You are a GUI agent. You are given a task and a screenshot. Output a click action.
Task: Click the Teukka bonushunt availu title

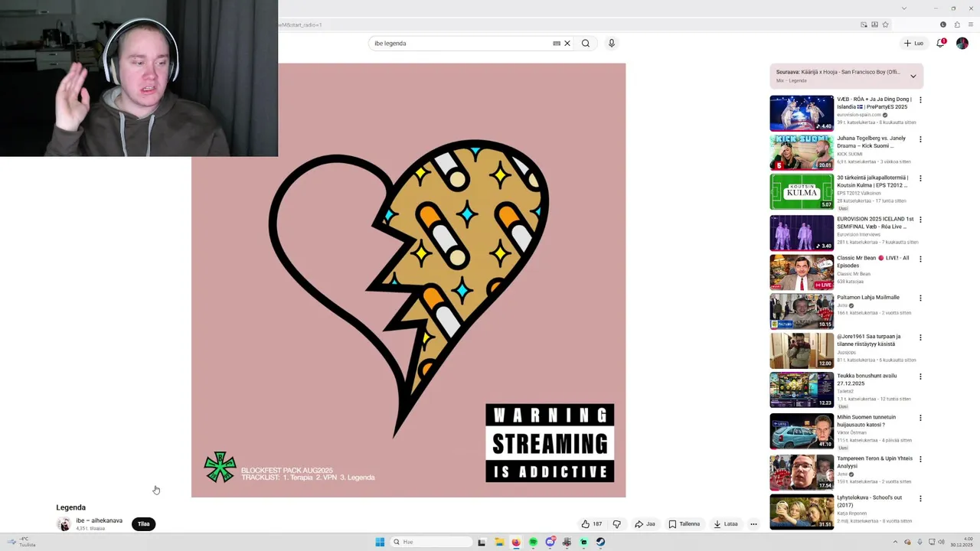[867, 380]
